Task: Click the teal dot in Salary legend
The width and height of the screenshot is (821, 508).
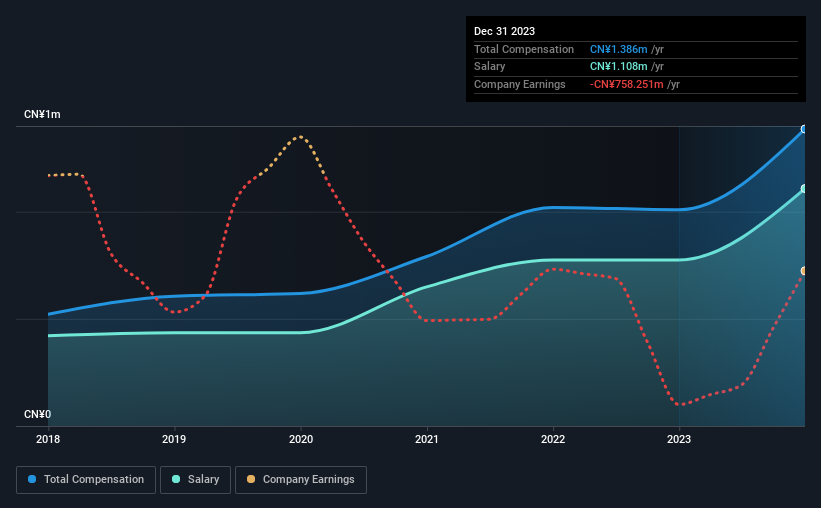Action: click(176, 479)
